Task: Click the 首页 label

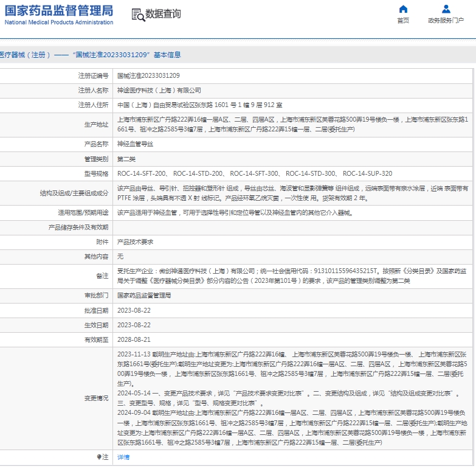Action: tap(403, 20)
